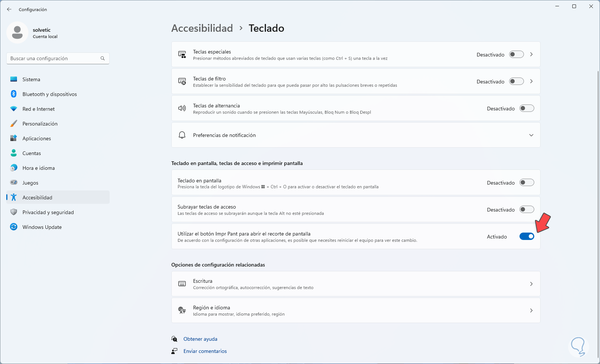600x364 pixels.
Task: Click the Obtener ayuda link
Action: [200, 339]
